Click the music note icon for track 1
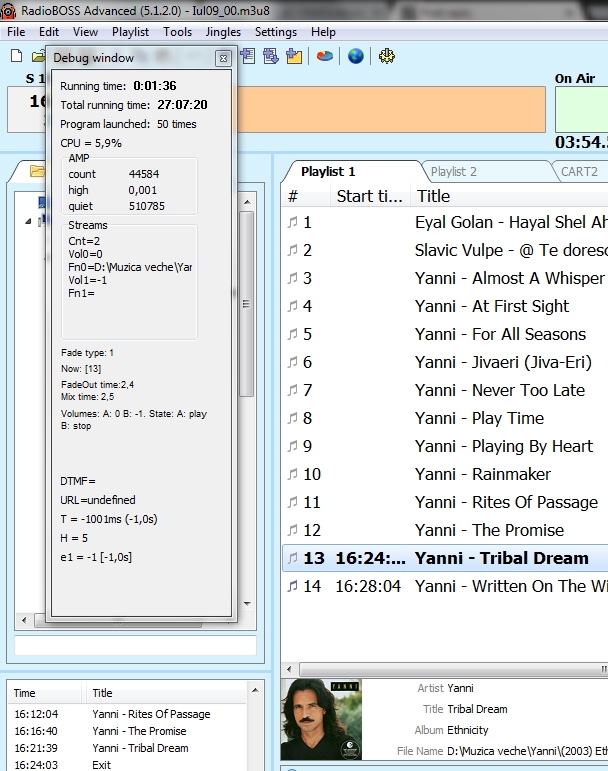The width and height of the screenshot is (608, 771). click(x=293, y=223)
